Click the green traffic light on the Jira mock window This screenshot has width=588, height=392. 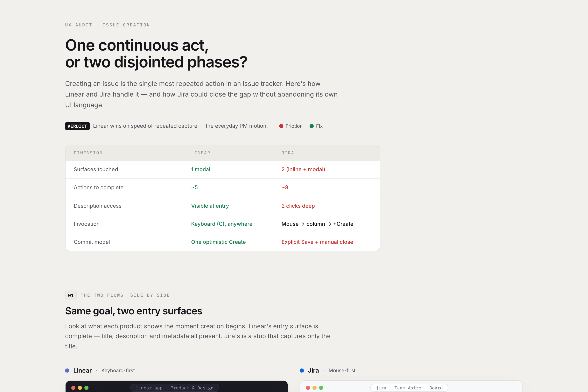pyautogui.click(x=321, y=388)
